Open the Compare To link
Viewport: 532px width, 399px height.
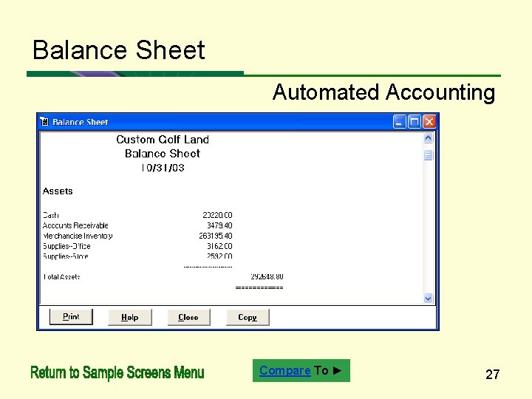(301, 370)
